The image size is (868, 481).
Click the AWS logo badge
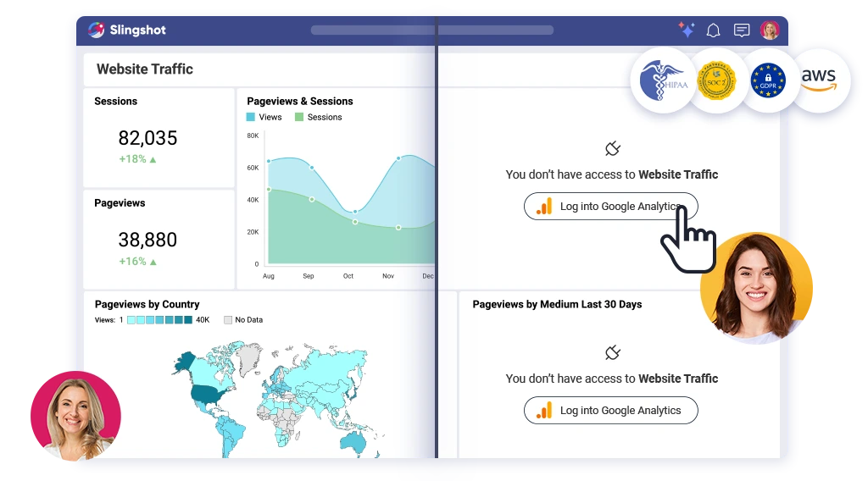[x=818, y=80]
